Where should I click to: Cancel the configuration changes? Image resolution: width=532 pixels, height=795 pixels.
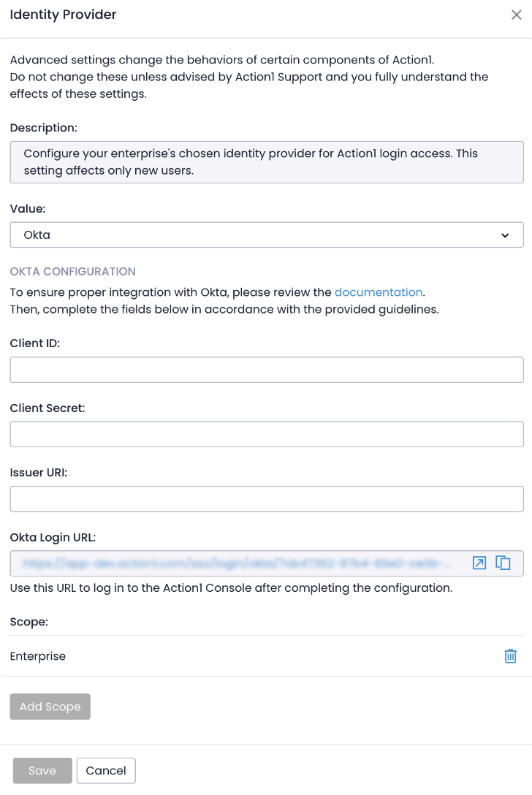click(x=106, y=770)
